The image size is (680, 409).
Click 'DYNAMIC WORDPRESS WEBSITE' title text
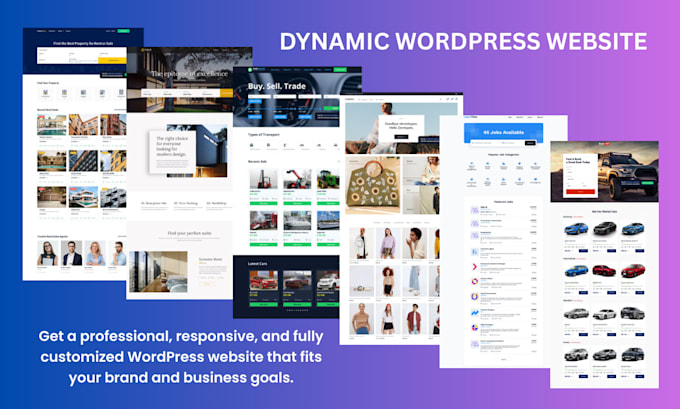(x=463, y=42)
